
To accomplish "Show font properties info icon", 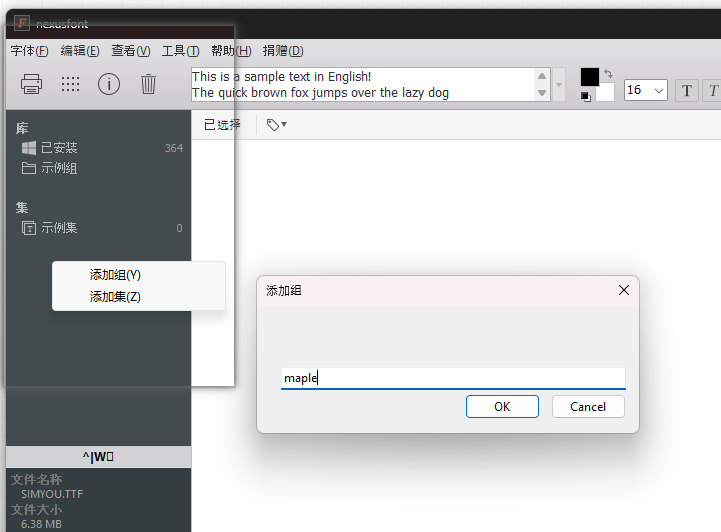I will coord(109,85).
